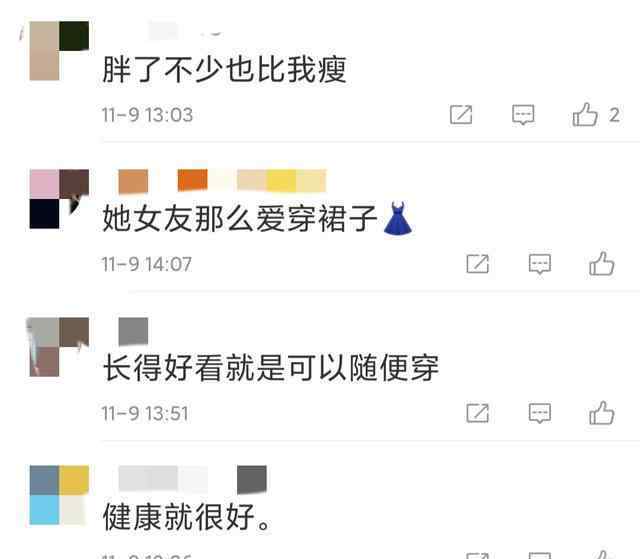Select comment text 健康就很好。
The width and height of the screenshot is (640, 559).
pos(187,517)
